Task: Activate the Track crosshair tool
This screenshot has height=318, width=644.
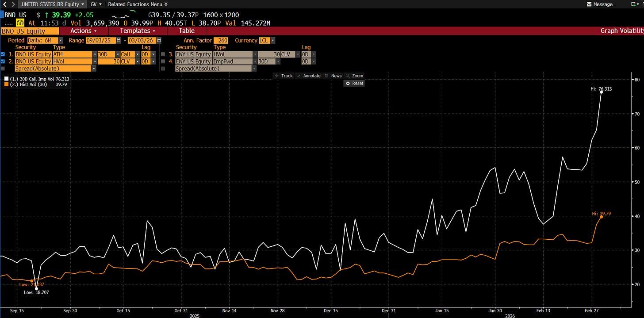Action: (x=284, y=76)
